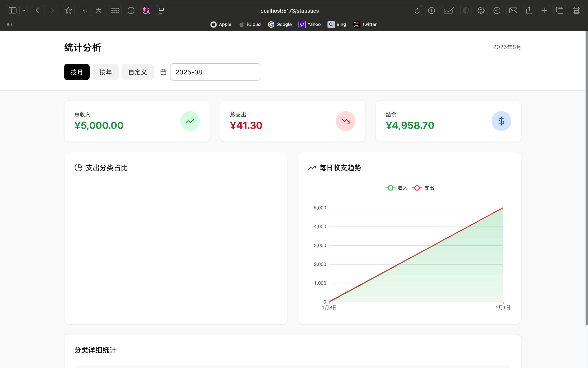Image resolution: width=588 pixels, height=368 pixels.
Task: Go back to the previous page
Action: 38,10
